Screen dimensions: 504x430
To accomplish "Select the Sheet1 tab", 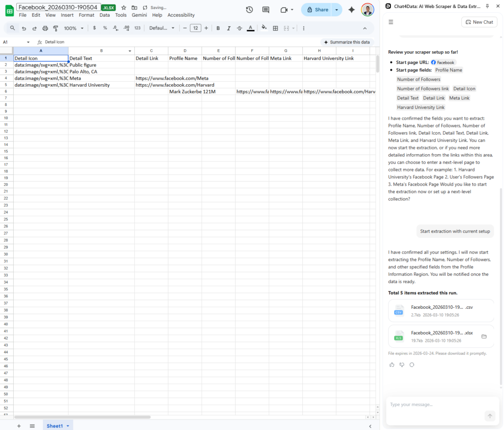I will 55,426.
